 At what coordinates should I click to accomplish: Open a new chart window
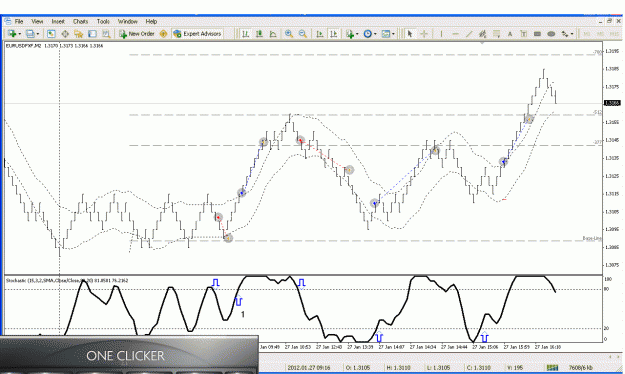tap(12, 34)
